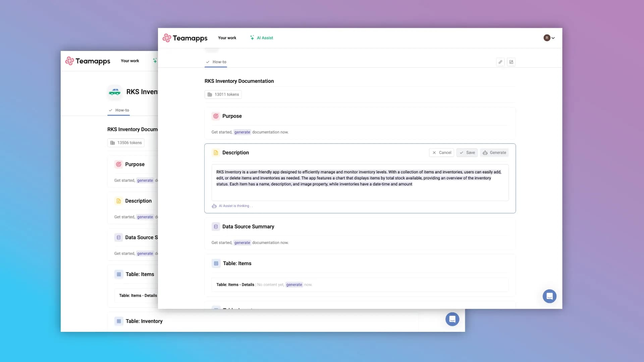
Task: Click the Save checkmark icon
Action: (x=462, y=153)
